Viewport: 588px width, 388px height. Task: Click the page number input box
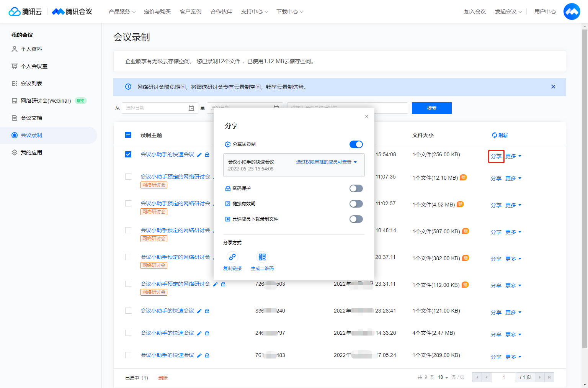[x=503, y=377]
